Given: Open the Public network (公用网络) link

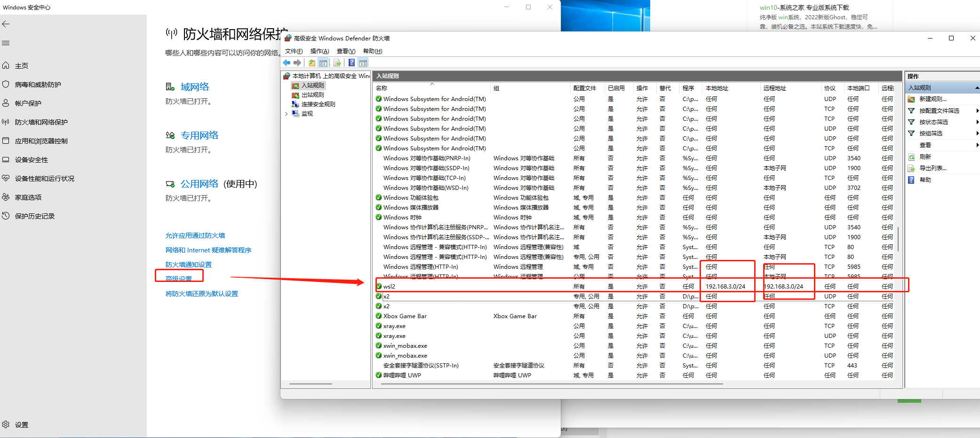Looking at the screenshot, I should coord(199,184).
